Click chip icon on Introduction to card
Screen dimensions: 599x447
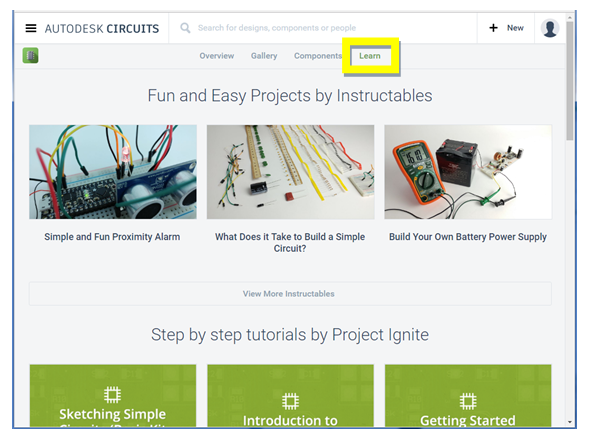(x=290, y=401)
